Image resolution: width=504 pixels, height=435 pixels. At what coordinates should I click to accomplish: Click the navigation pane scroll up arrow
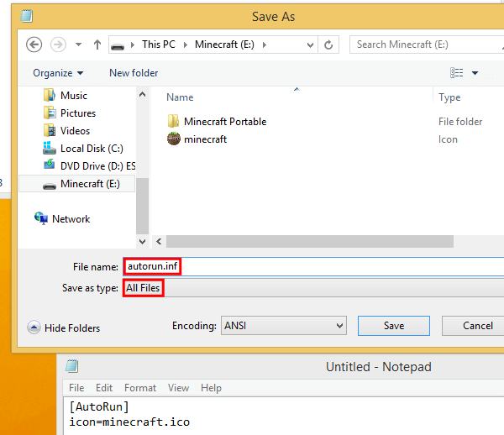pos(143,94)
